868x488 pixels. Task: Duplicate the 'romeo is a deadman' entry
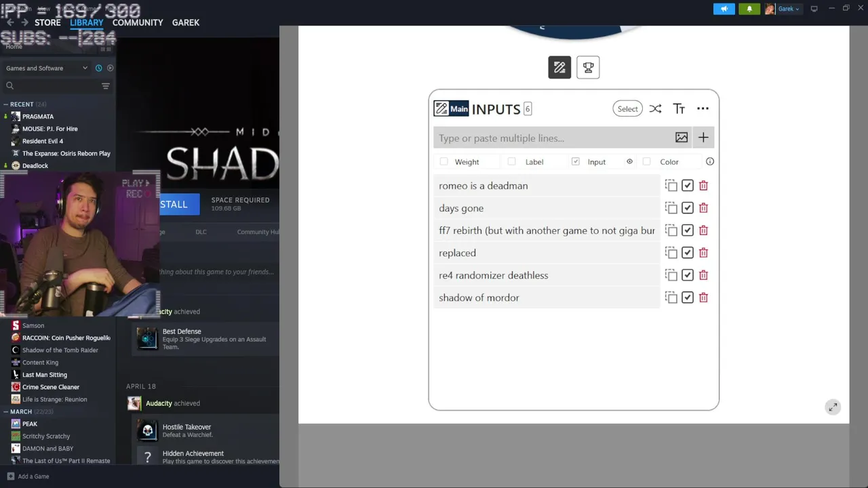tap(671, 185)
